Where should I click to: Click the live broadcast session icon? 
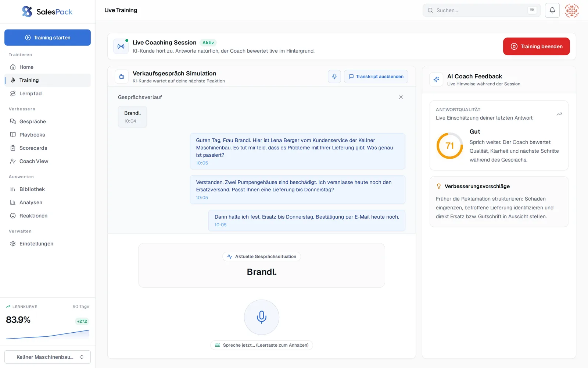(121, 46)
